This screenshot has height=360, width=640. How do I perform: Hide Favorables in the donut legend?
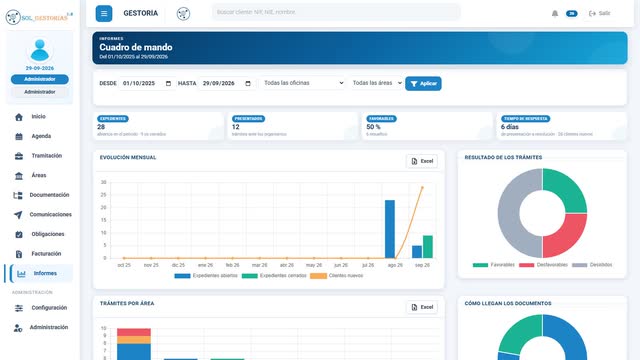pos(493,265)
